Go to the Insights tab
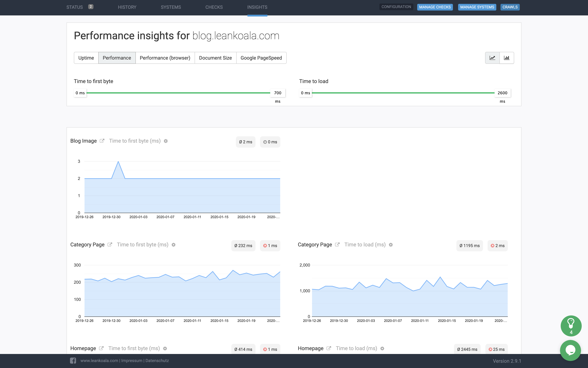 click(257, 7)
